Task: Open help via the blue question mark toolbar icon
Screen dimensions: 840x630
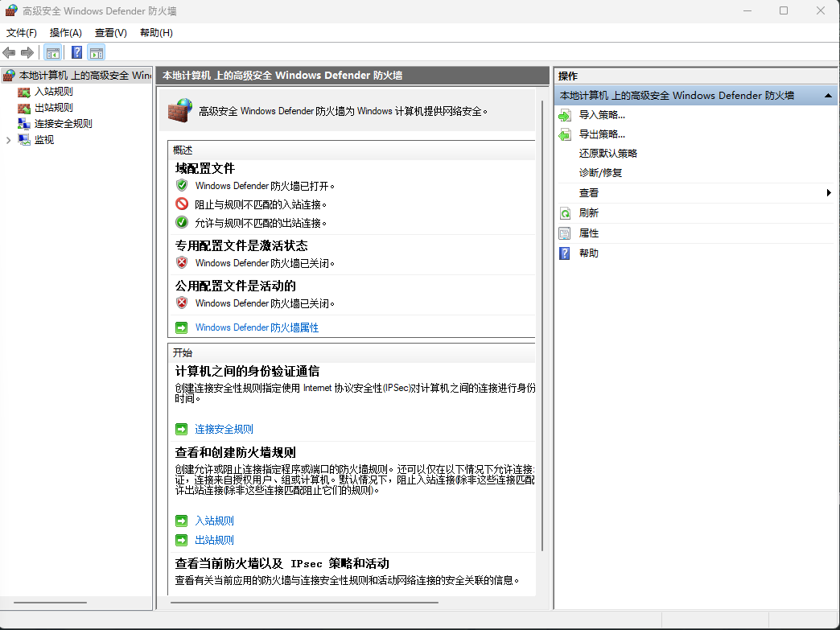Action: coord(77,52)
